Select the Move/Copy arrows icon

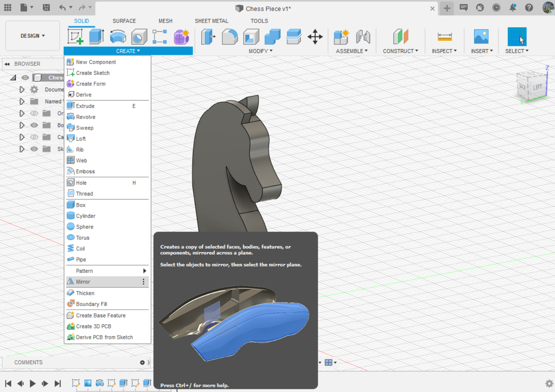coord(315,36)
